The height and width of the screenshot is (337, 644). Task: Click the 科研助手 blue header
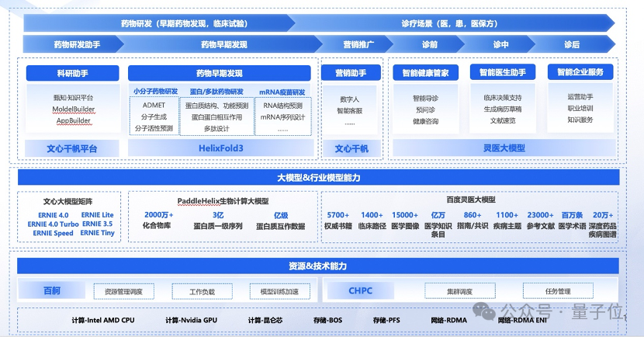point(73,73)
